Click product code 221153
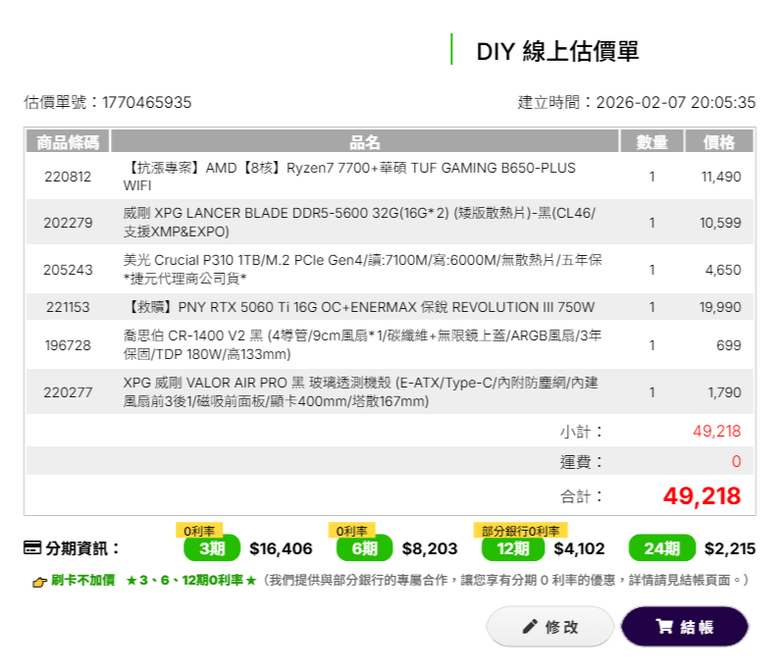Image resolution: width=780 pixels, height=671 pixels. tap(68, 307)
